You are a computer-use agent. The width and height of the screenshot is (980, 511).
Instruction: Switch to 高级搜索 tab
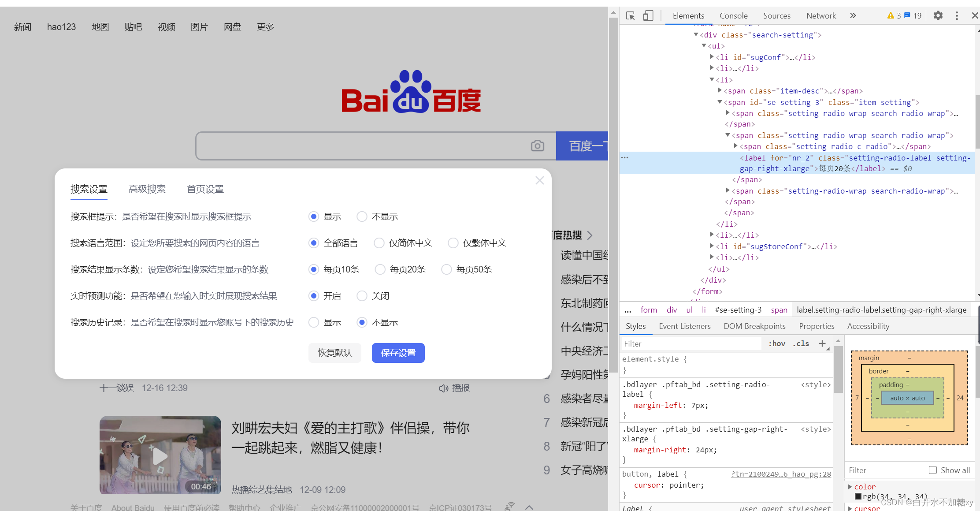(x=147, y=189)
